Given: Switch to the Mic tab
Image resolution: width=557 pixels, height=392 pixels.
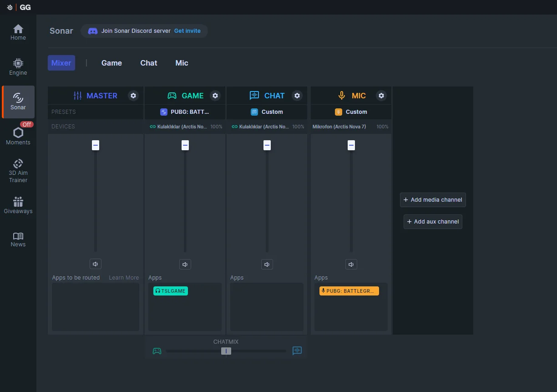Looking at the screenshot, I should (x=182, y=63).
